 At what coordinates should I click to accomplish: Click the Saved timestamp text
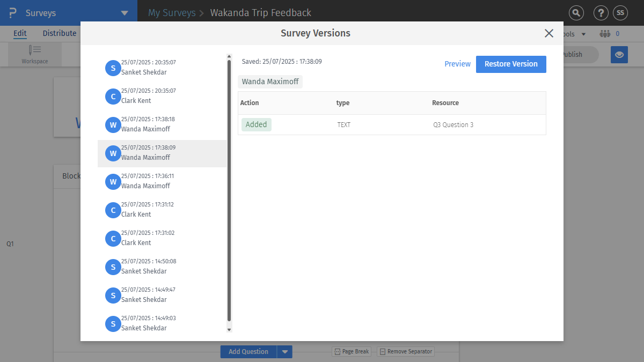pos(282,62)
